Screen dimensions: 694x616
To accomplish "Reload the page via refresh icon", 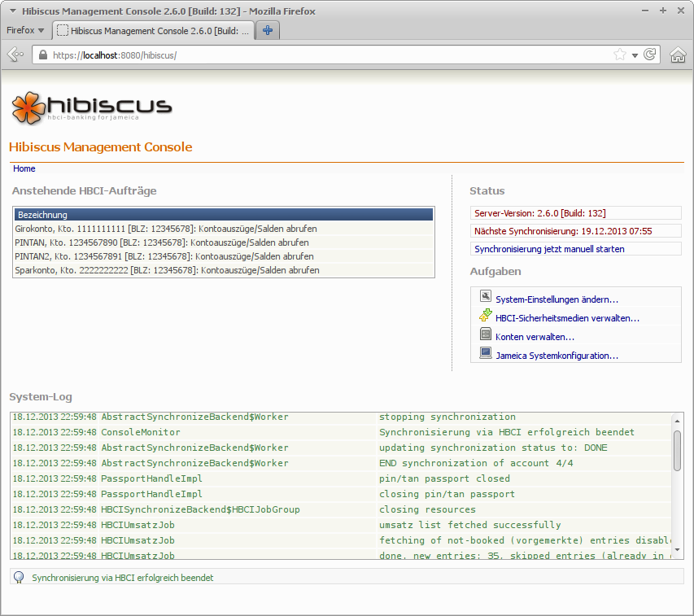I will coord(650,55).
